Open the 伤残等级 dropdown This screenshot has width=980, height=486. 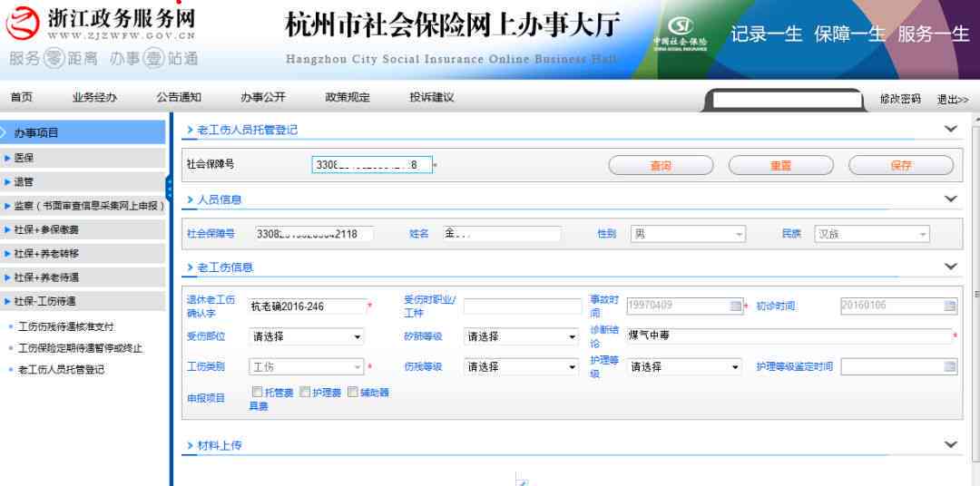click(x=521, y=367)
